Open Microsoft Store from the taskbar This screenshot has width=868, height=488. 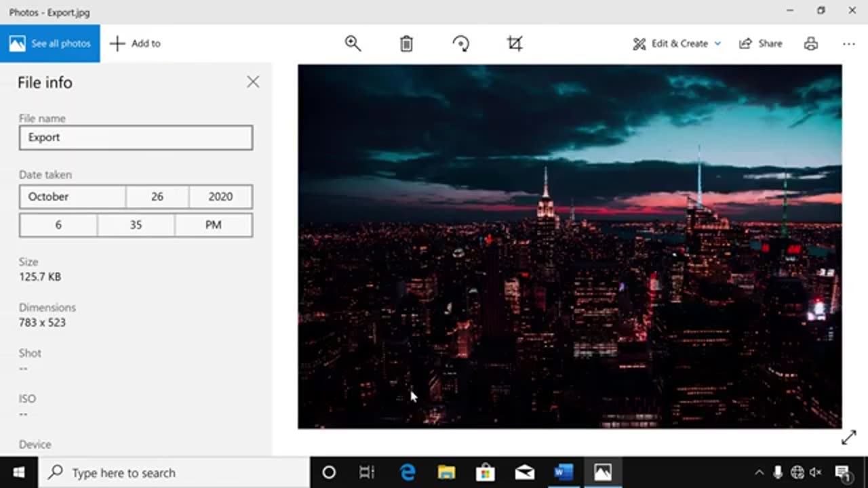click(x=486, y=472)
